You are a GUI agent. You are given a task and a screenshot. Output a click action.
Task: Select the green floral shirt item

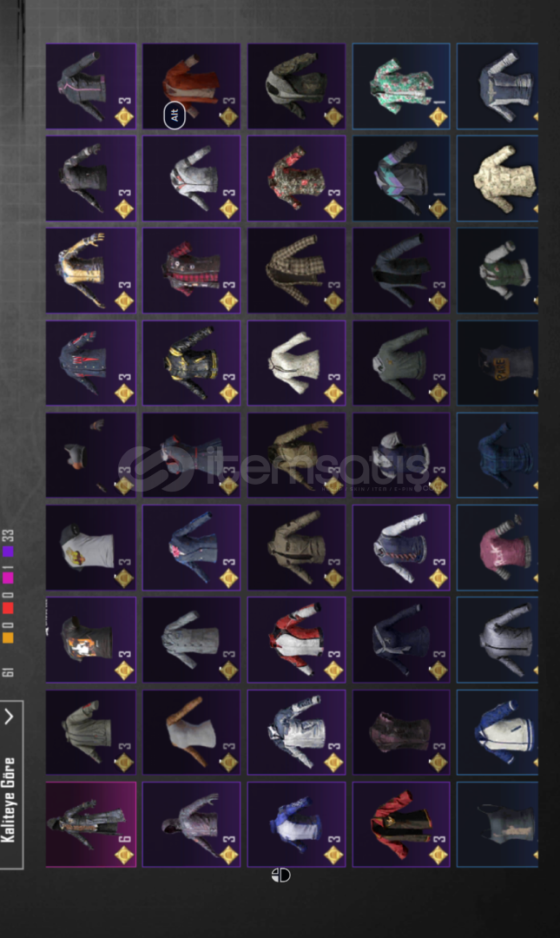[401, 85]
